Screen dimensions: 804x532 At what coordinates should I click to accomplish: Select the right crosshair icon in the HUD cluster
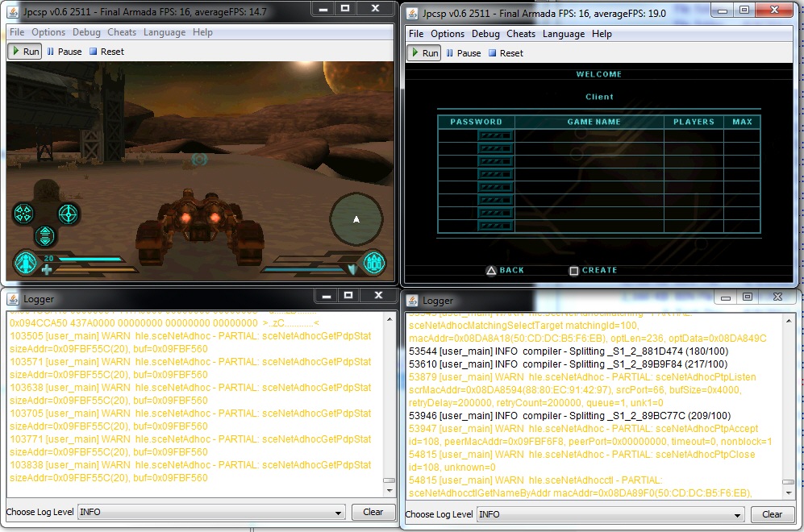tap(68, 214)
